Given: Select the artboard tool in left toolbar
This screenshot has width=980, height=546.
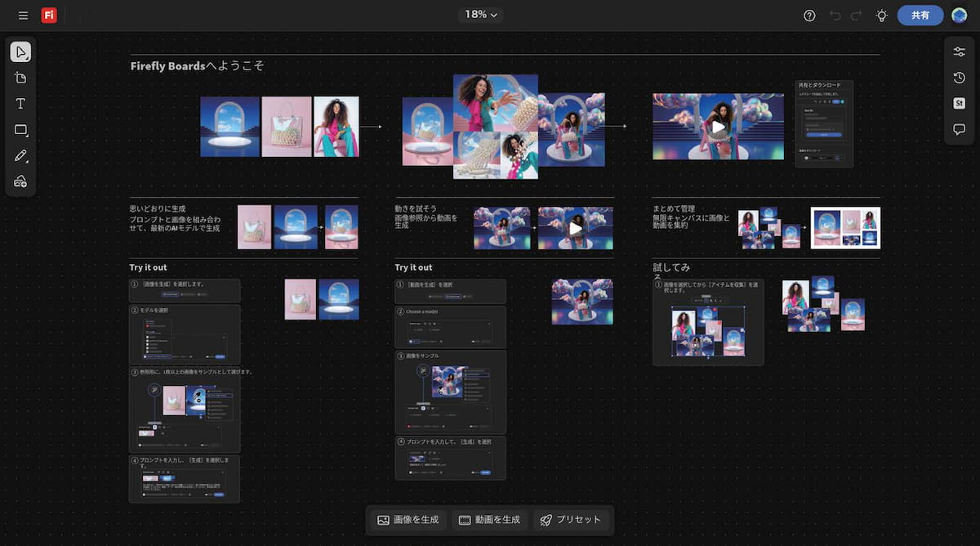Looking at the screenshot, I should pyautogui.click(x=20, y=78).
